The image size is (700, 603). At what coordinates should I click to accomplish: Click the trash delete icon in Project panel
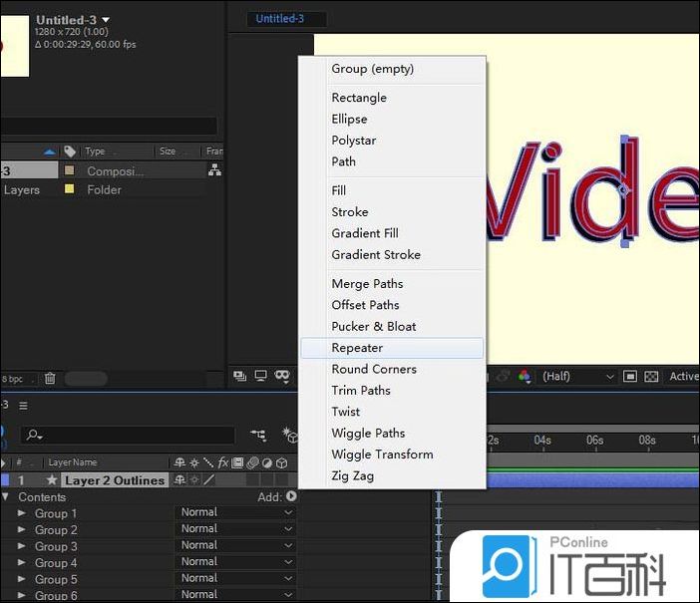[50, 379]
